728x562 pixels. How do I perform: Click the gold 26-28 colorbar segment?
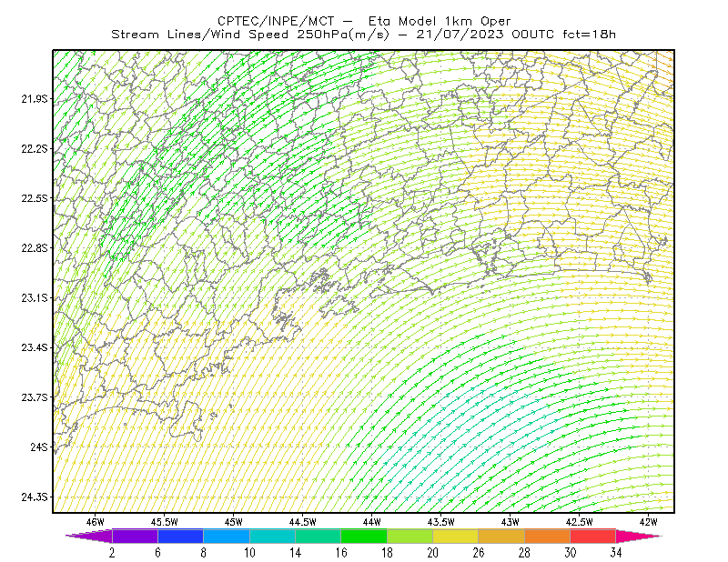pos(501,536)
